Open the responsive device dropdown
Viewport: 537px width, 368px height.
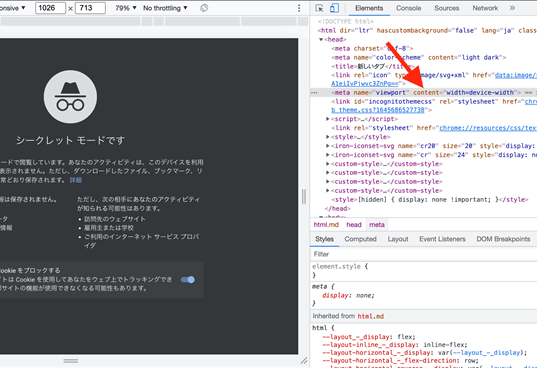[x=13, y=8]
